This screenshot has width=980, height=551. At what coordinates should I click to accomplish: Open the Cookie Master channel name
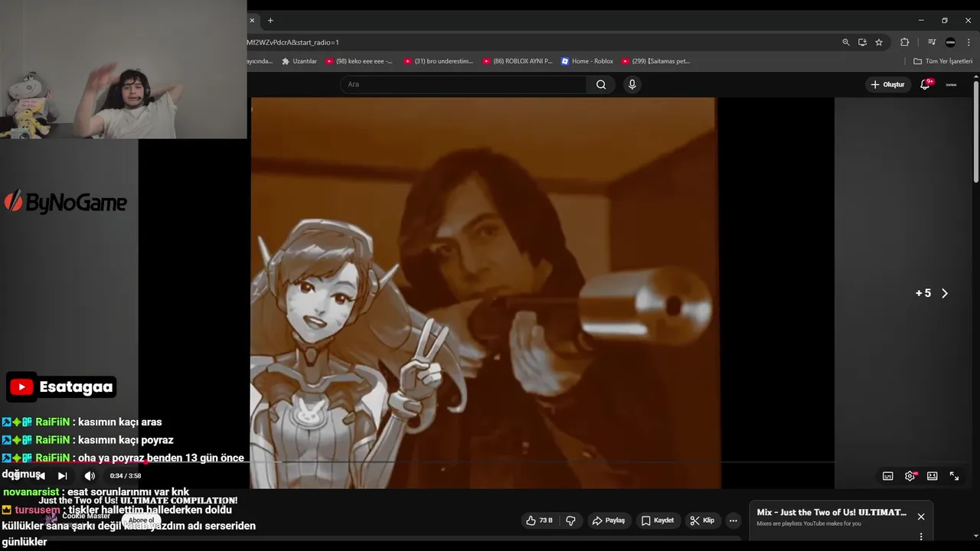[x=87, y=516]
